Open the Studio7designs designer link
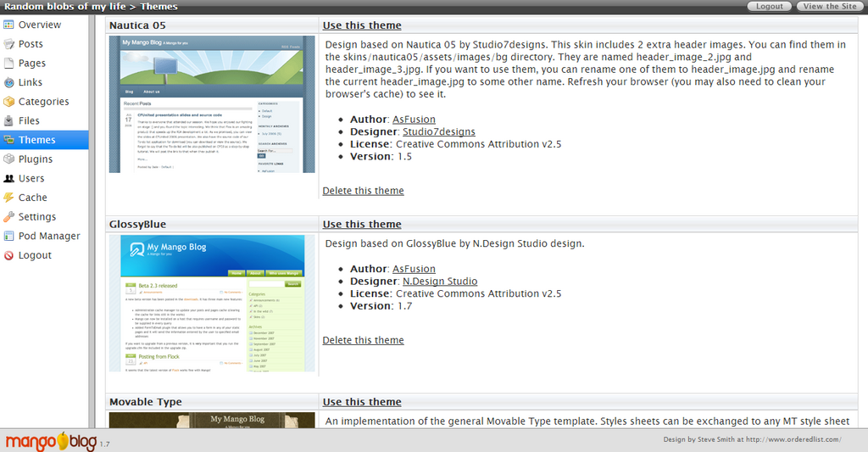This screenshot has width=868, height=452. coord(439,131)
